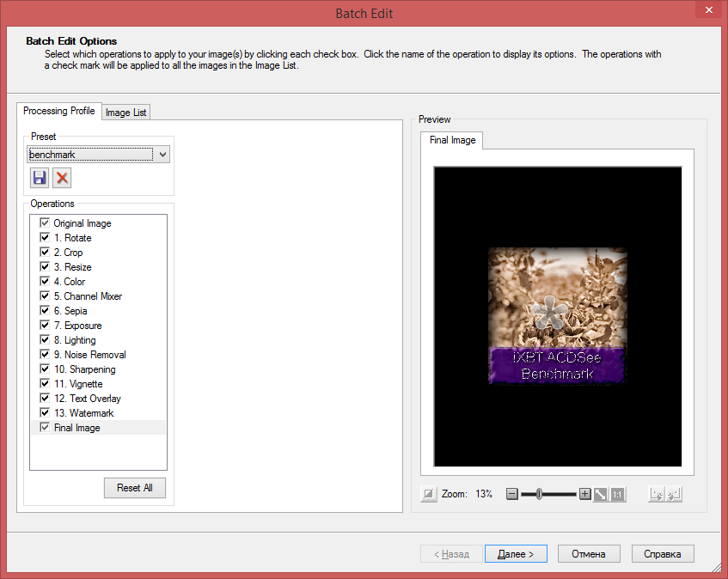Disable the Sepia operation checkbox
The height and width of the screenshot is (579, 728).
click(x=45, y=310)
